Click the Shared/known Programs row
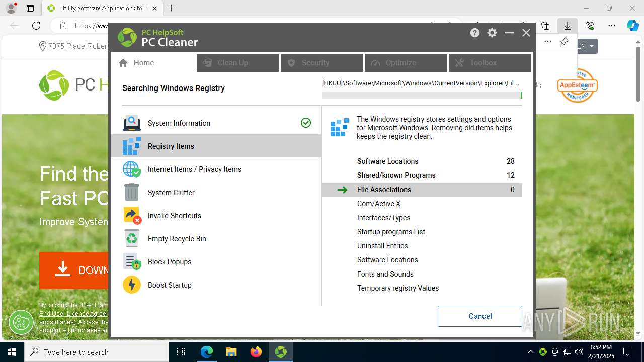 point(422,175)
